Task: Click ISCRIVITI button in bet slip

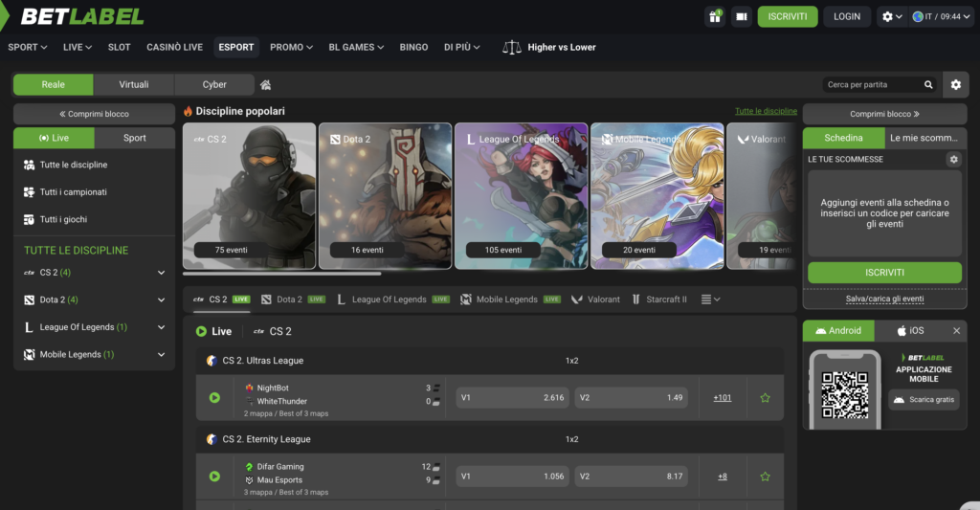Action: tap(884, 273)
